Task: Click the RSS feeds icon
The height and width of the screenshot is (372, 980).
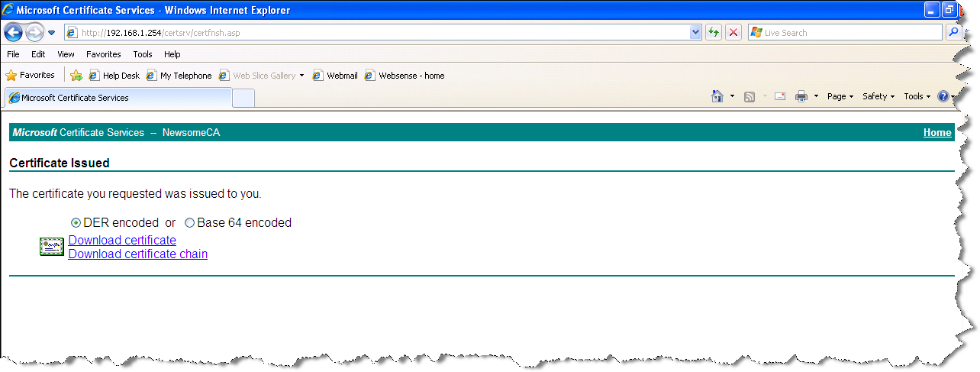Action: pyautogui.click(x=750, y=96)
